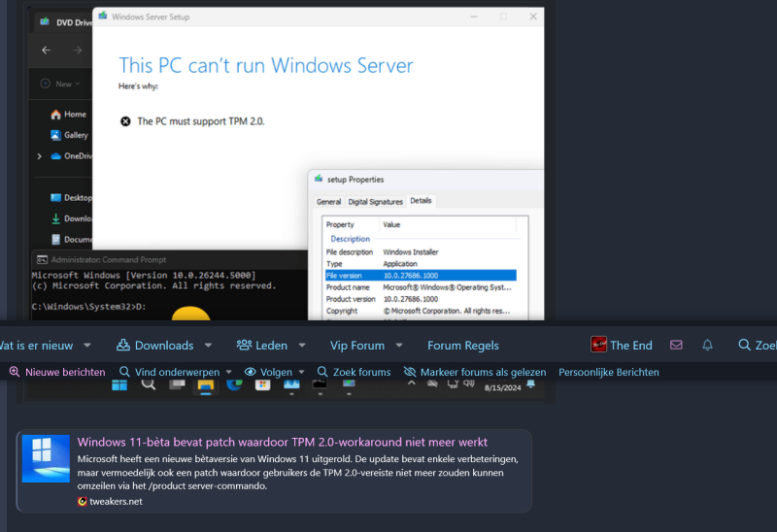Select Desktop in Explorer sidebar

click(x=71, y=198)
